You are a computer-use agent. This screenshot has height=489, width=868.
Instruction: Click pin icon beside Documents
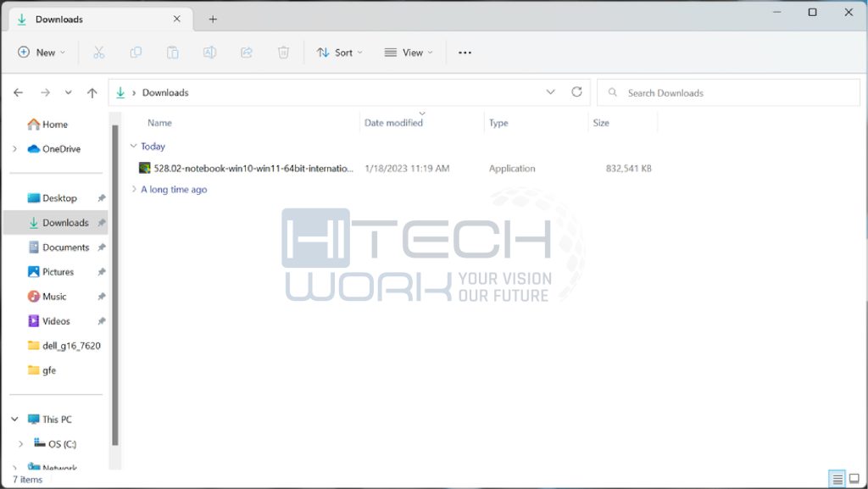pos(102,247)
